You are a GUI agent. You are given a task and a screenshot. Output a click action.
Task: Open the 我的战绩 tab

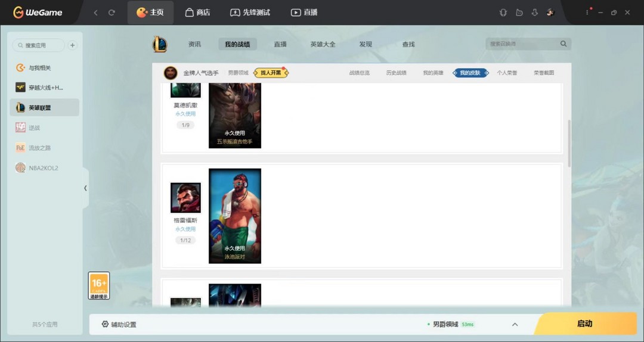(237, 44)
